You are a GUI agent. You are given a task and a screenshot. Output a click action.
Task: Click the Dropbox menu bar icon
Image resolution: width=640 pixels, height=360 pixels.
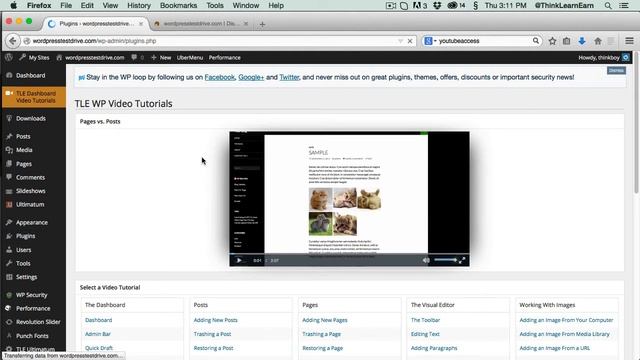(x=437, y=6)
